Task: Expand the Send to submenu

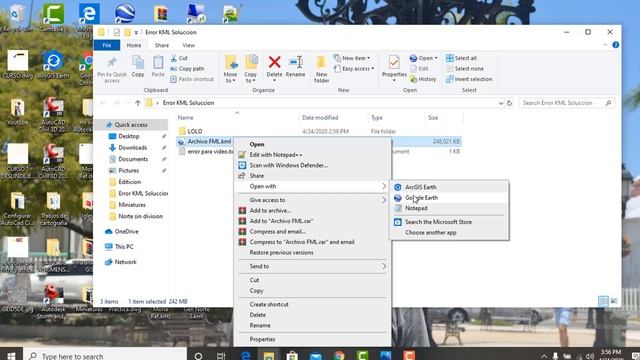Action: tap(313, 266)
